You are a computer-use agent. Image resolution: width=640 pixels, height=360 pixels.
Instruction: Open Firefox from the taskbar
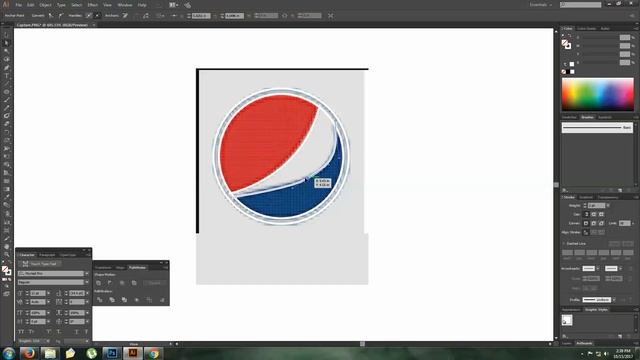29,353
